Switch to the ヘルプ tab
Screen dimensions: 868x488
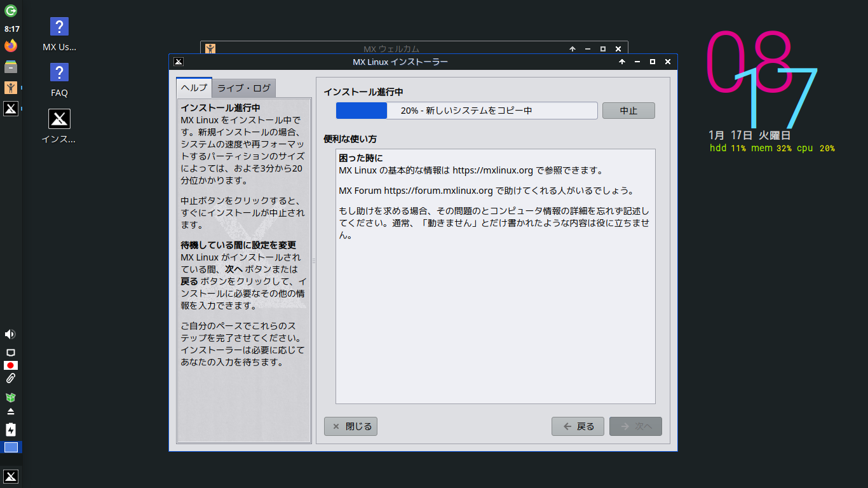194,88
